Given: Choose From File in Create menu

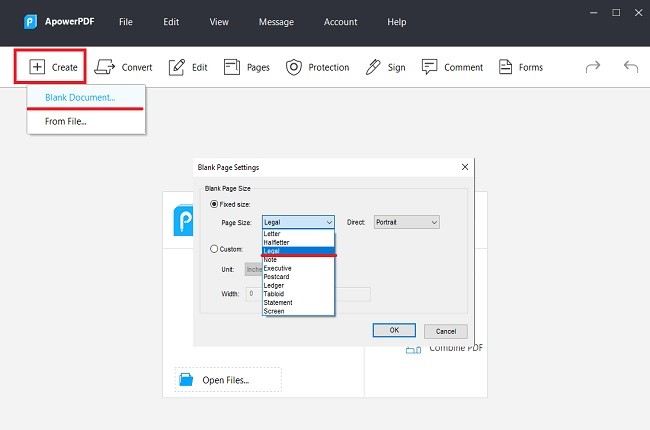Looking at the screenshot, I should pyautogui.click(x=66, y=121).
